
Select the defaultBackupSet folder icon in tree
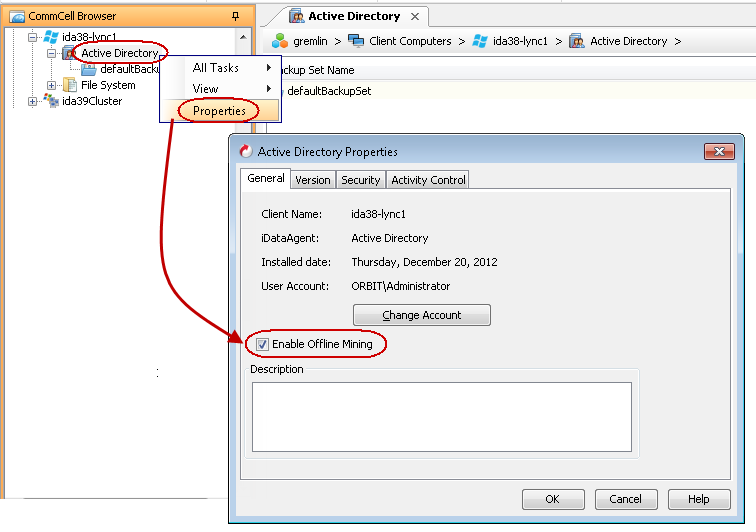point(88,69)
